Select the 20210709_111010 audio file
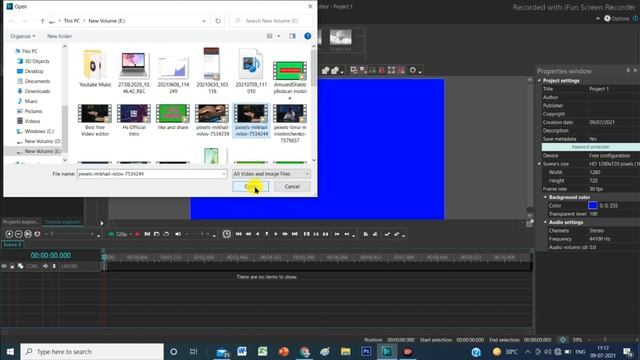 coord(251,71)
